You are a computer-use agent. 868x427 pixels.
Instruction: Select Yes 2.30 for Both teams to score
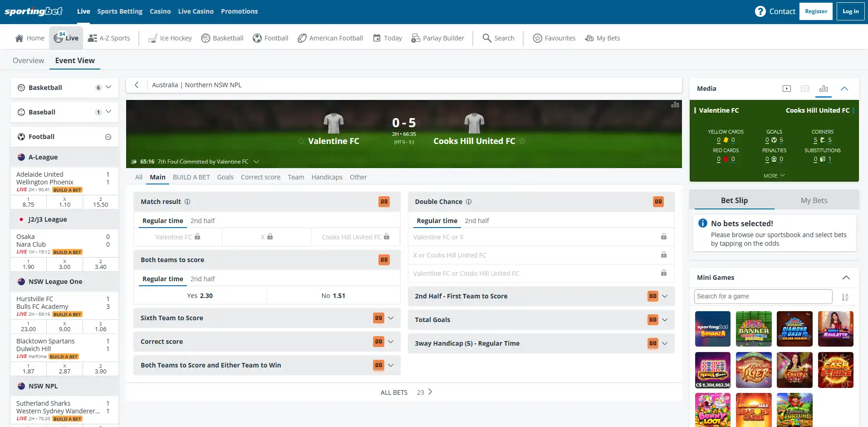tap(200, 296)
